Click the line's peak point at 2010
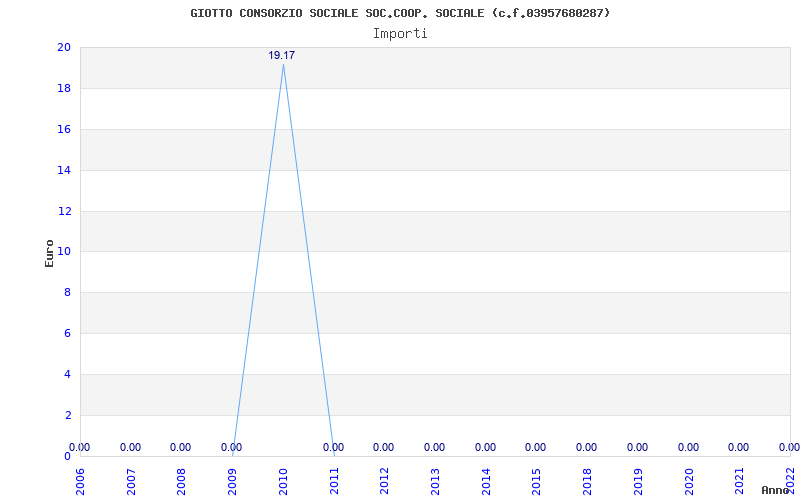The width and height of the screenshot is (800, 500). point(283,65)
